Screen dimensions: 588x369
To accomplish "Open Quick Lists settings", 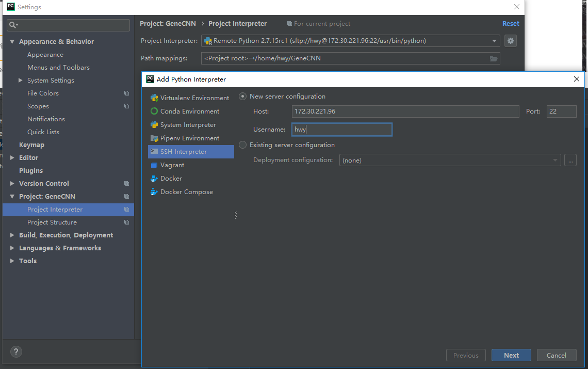I will [x=43, y=132].
